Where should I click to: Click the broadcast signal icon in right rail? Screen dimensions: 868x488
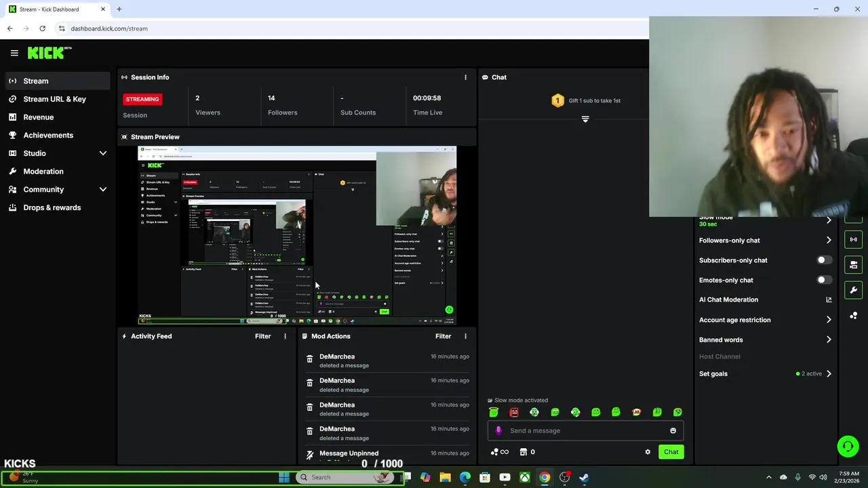pyautogui.click(x=853, y=239)
